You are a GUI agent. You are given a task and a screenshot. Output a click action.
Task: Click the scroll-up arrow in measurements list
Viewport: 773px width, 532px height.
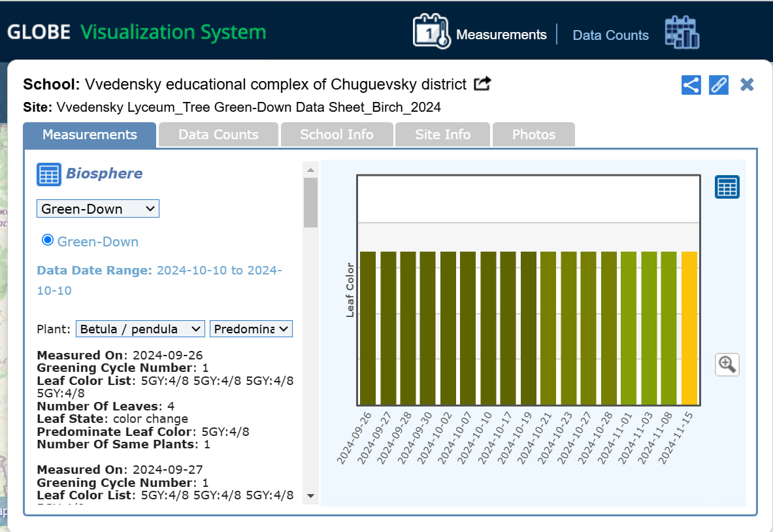point(310,170)
